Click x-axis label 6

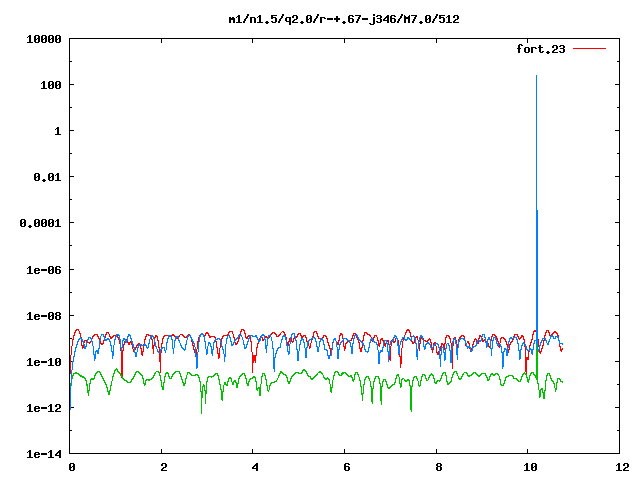tap(347, 467)
